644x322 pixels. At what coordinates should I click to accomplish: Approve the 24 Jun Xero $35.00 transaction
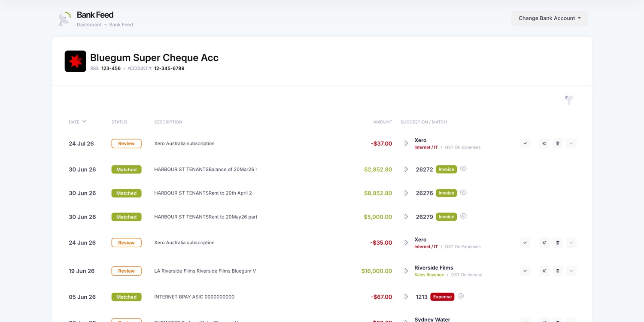click(525, 243)
